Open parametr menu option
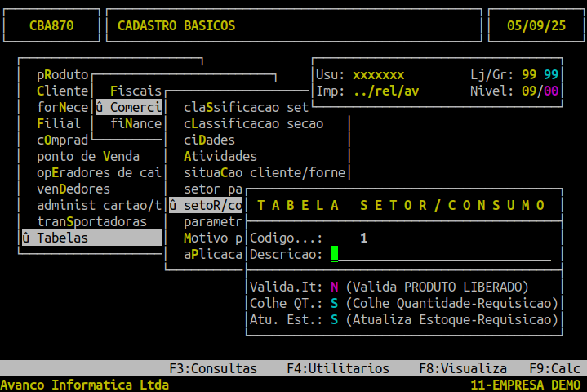587x392 pixels. [213, 221]
